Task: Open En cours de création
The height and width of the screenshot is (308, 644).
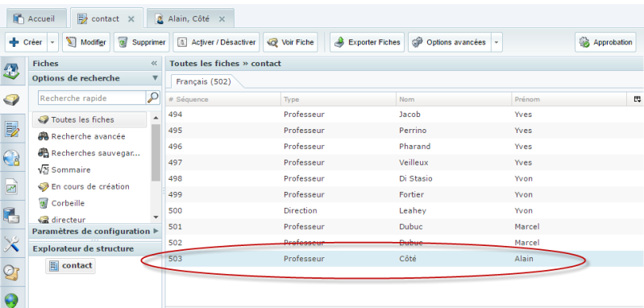Action: 83,186
